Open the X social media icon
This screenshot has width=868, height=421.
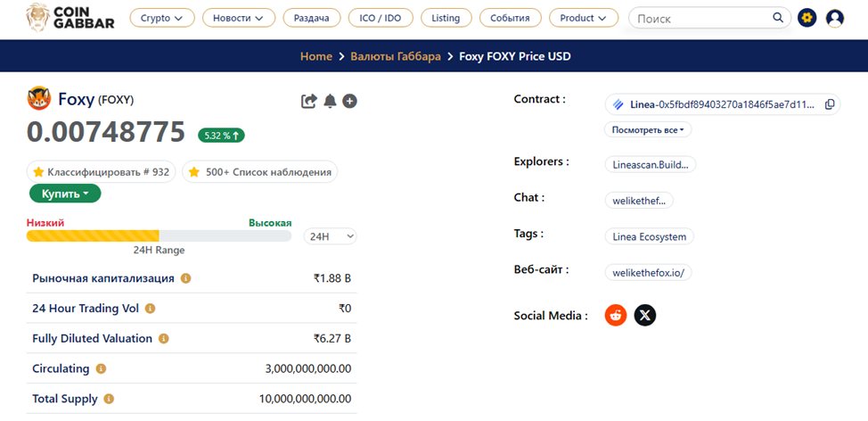click(x=644, y=315)
